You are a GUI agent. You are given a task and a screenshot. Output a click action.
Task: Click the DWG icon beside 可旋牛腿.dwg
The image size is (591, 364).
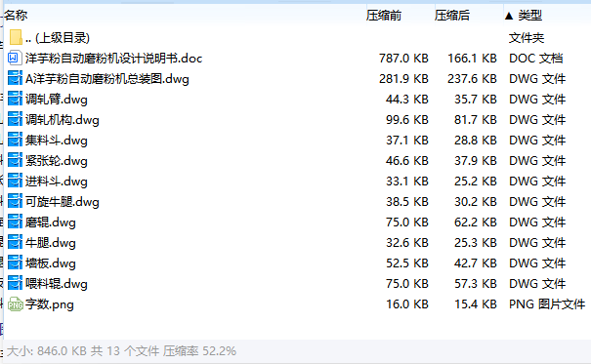tap(15, 202)
